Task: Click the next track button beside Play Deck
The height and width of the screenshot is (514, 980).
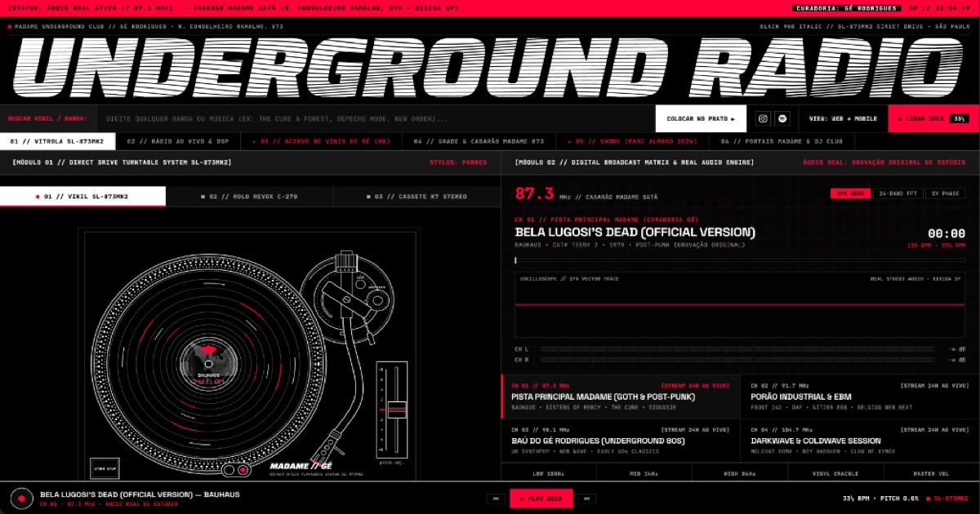Action: pyautogui.click(x=586, y=498)
